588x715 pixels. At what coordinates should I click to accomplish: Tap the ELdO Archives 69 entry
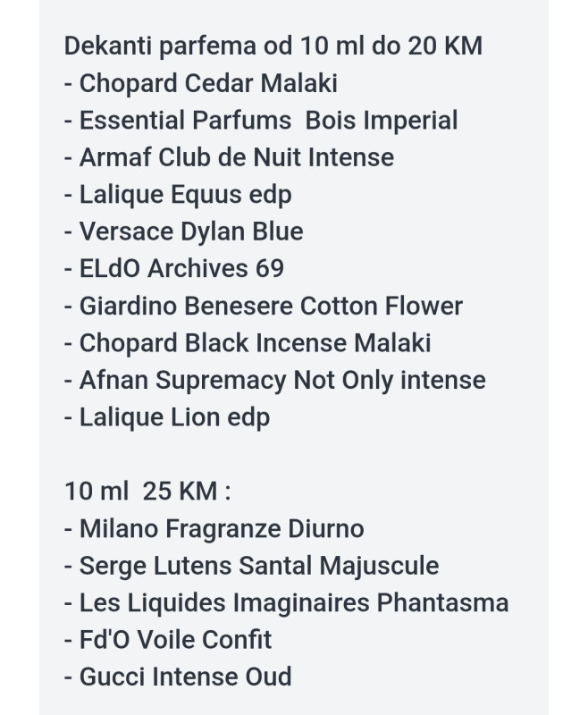coord(174,269)
